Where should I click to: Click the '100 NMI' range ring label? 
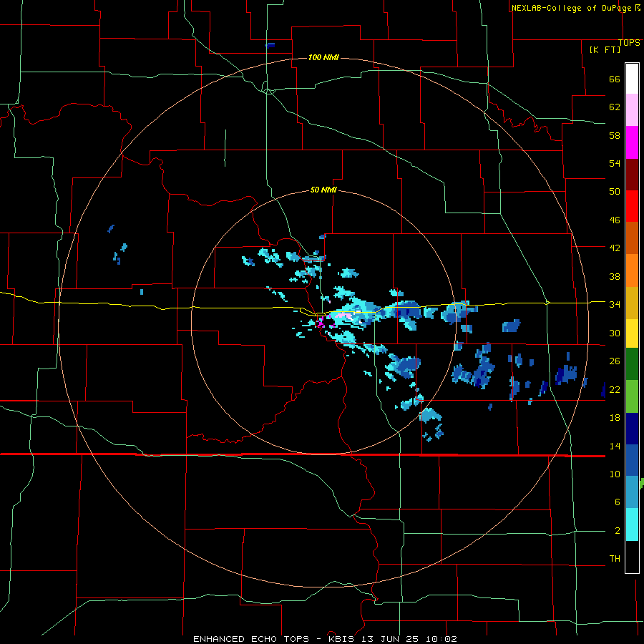323,57
